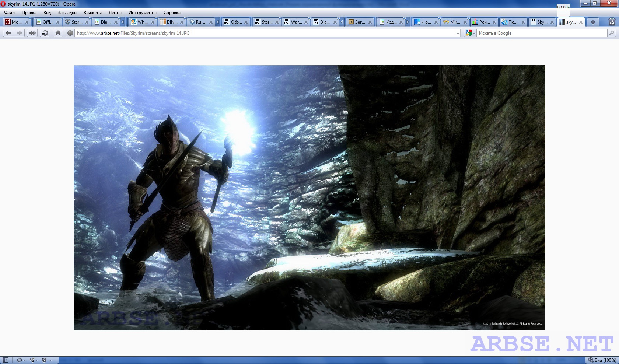The width and height of the screenshot is (619, 364).
Task: Close the Mo... tab
Action: click(x=27, y=22)
